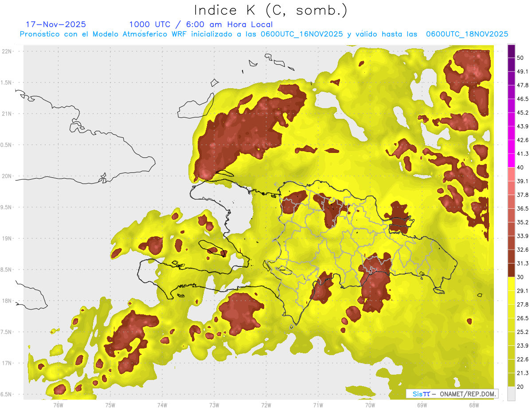Click the "74W" longitude label
The height and width of the screenshot is (411, 532).
162,405
